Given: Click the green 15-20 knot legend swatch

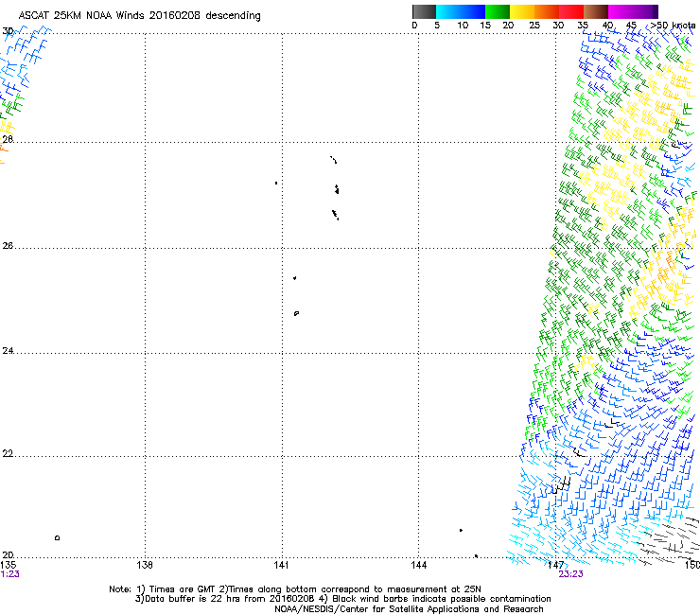Looking at the screenshot, I should tap(498, 11).
